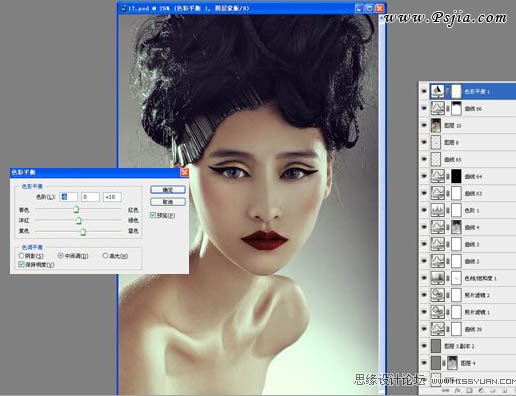Screen dimensions: 516x396
Task: Click the curves adjustment icon of 曲线 4
Action: pos(437,227)
